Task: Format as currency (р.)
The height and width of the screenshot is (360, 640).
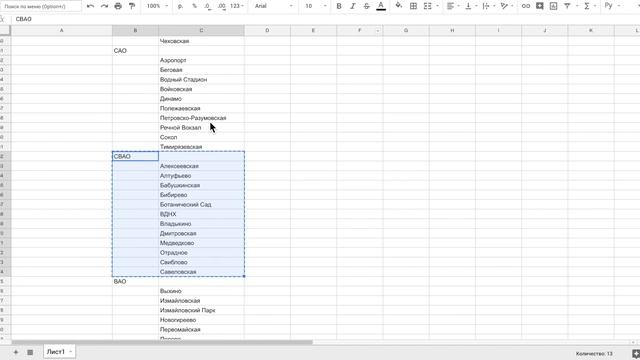Action: (180, 6)
